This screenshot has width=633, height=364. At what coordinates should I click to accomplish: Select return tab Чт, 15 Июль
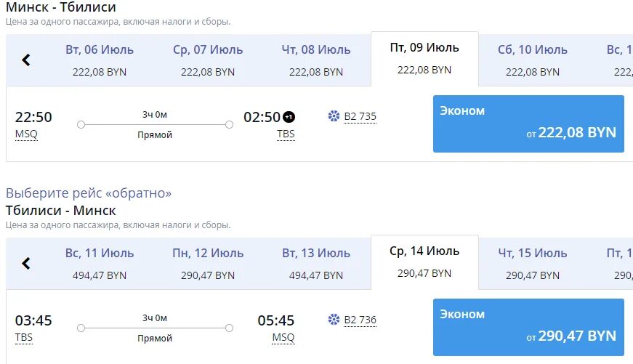(x=533, y=264)
